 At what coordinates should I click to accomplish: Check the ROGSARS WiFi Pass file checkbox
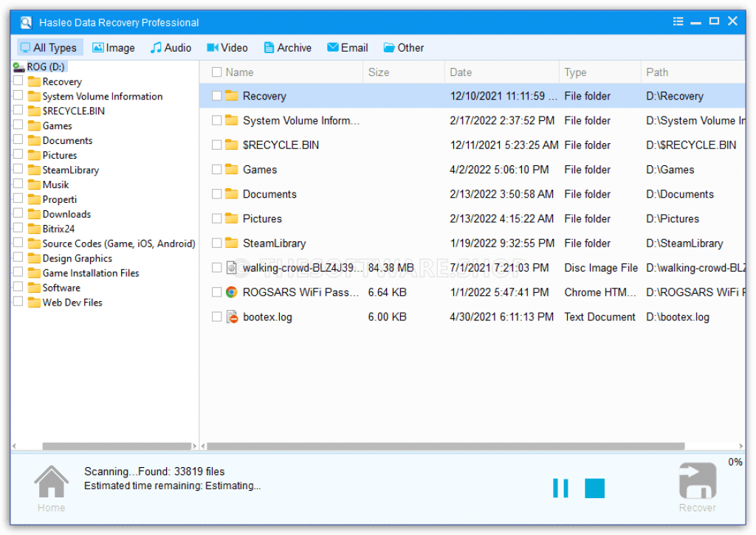[217, 292]
